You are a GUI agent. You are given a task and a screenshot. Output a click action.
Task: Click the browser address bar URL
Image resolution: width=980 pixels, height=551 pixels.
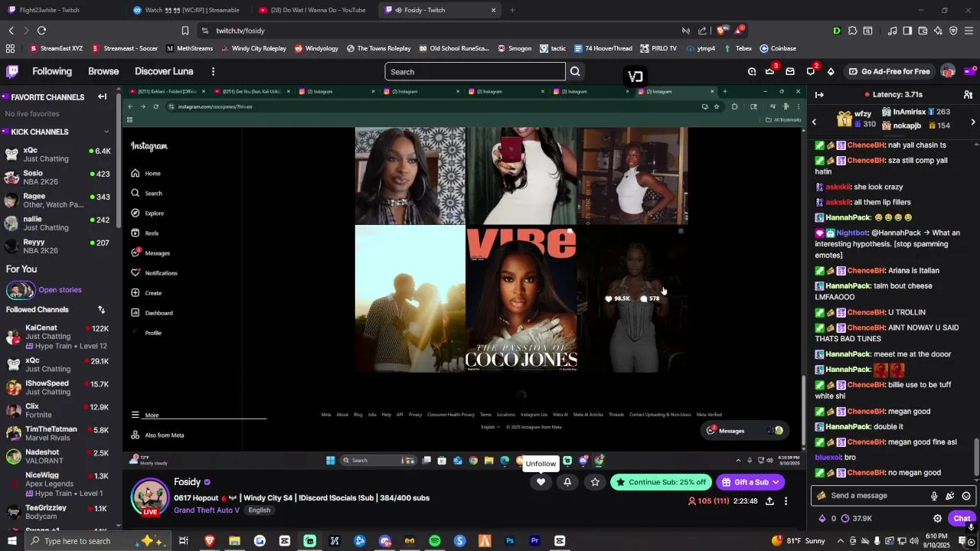tap(240, 31)
